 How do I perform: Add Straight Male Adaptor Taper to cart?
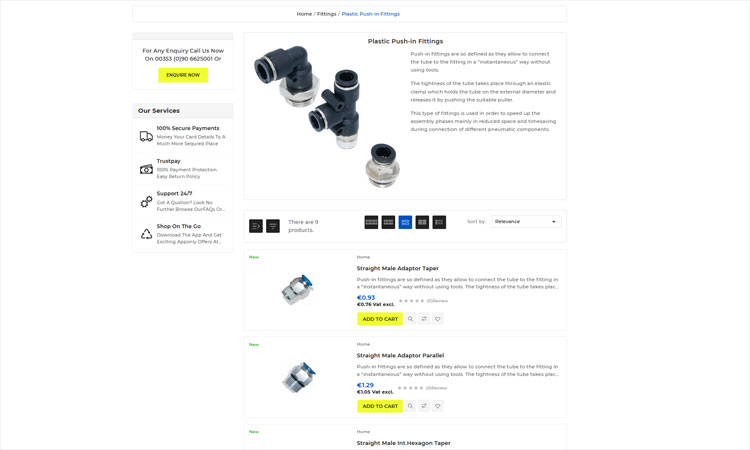(380, 319)
